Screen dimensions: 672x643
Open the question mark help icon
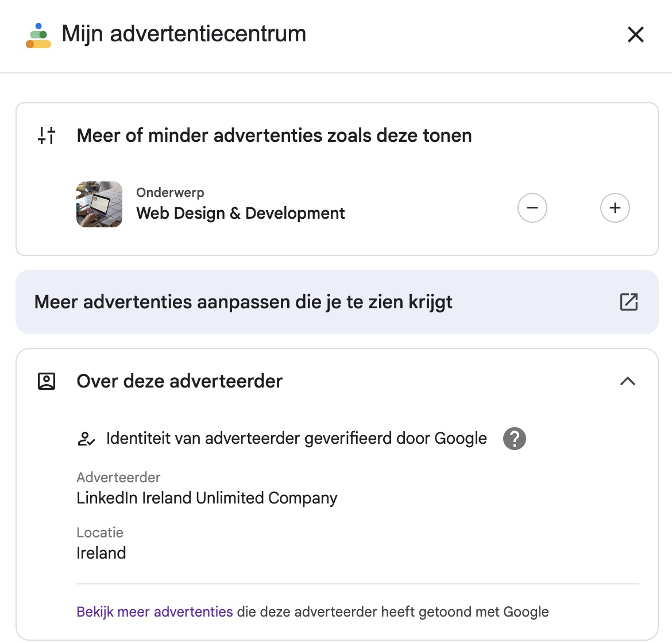pyautogui.click(x=514, y=439)
